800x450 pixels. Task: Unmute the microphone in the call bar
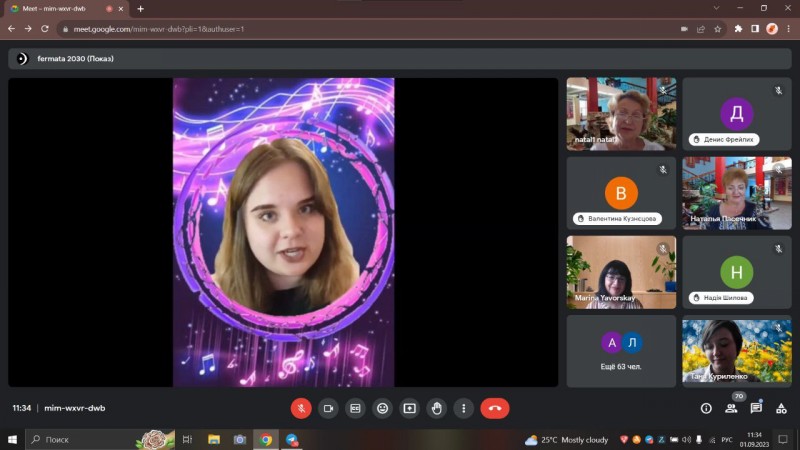click(x=301, y=408)
